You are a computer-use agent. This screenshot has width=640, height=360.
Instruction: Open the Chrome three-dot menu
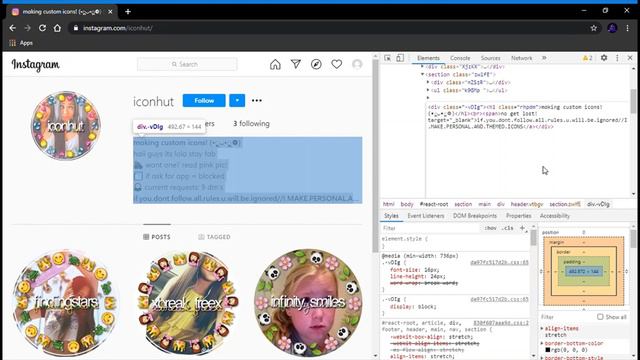(627, 28)
